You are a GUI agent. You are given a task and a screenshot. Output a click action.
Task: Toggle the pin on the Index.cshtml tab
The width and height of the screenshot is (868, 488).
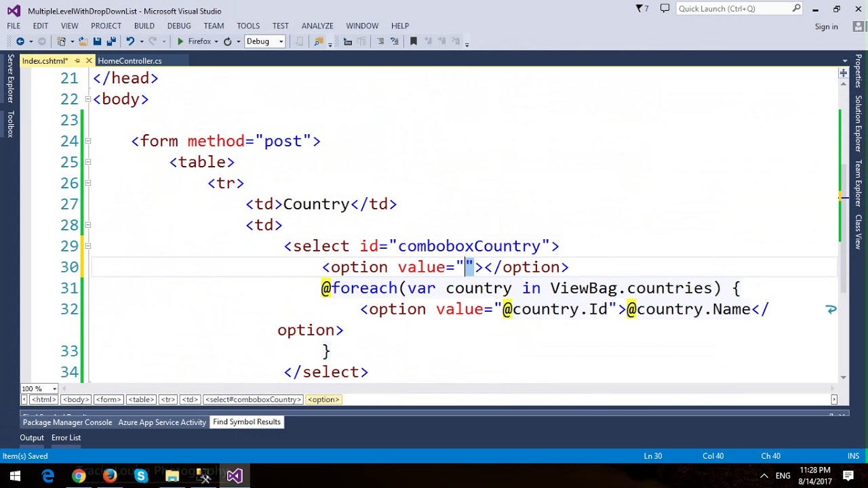coord(77,61)
